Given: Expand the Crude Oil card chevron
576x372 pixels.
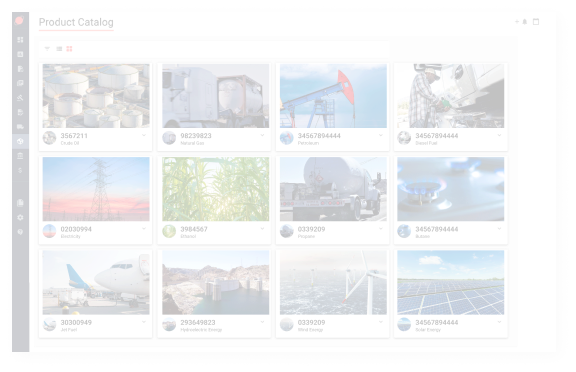Looking at the screenshot, I should tap(144, 136).
